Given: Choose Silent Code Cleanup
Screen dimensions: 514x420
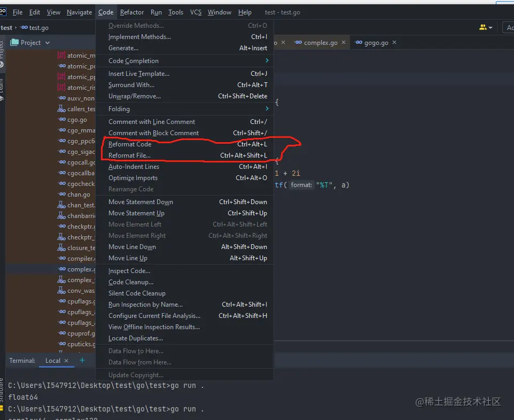Looking at the screenshot, I should click(185, 293).
